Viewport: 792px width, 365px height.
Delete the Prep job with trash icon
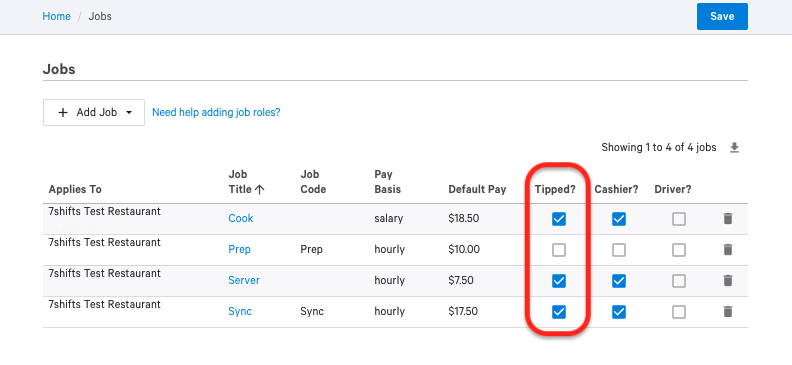point(727,249)
